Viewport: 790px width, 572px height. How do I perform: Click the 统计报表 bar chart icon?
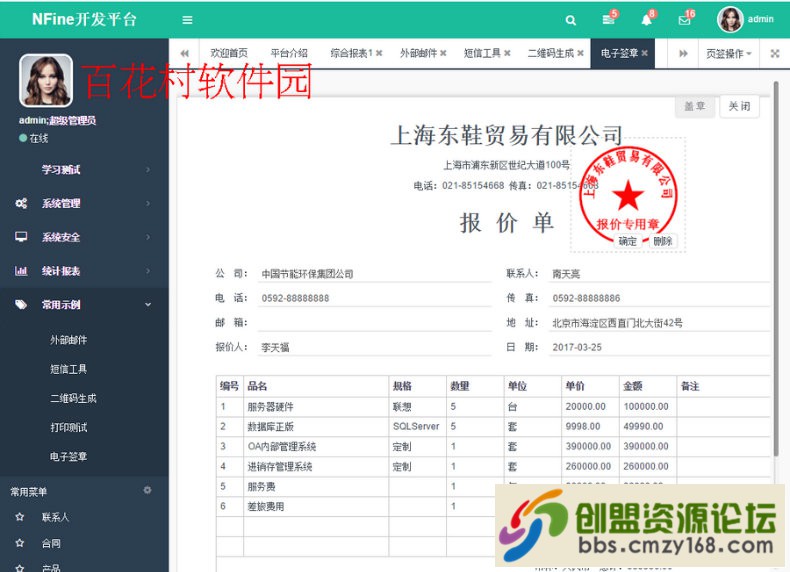pyautogui.click(x=21, y=271)
